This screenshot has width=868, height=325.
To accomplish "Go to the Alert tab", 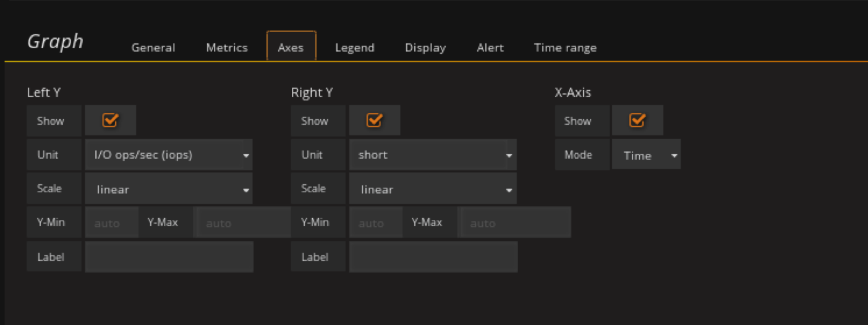I will click(x=490, y=48).
